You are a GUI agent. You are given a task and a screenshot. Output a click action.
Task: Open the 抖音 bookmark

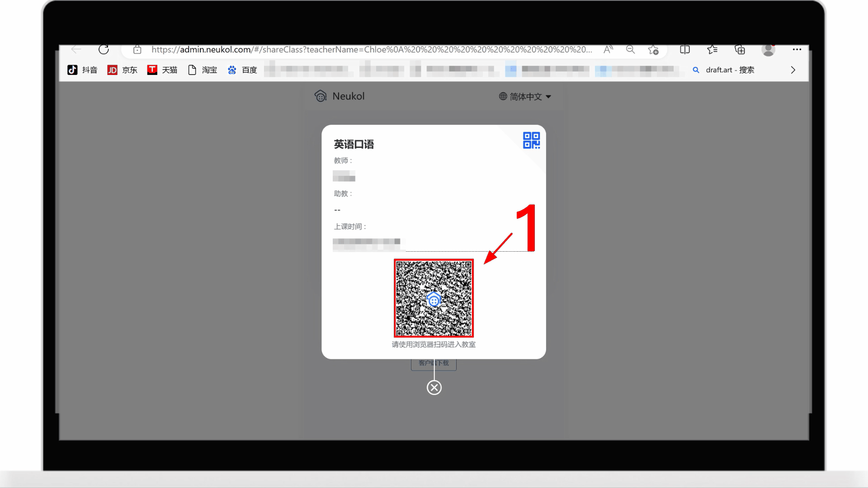pyautogui.click(x=82, y=70)
